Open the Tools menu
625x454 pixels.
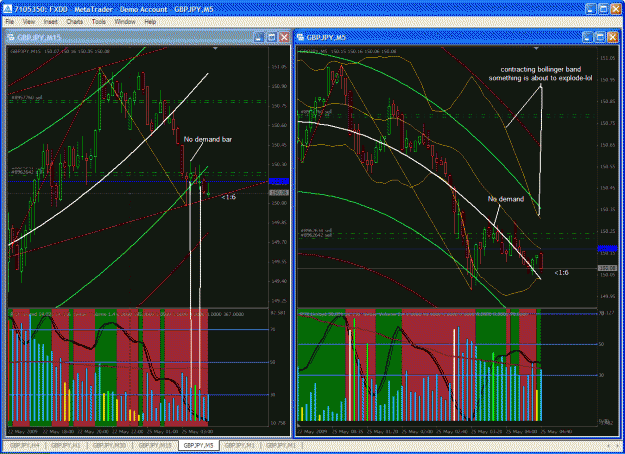(x=98, y=22)
